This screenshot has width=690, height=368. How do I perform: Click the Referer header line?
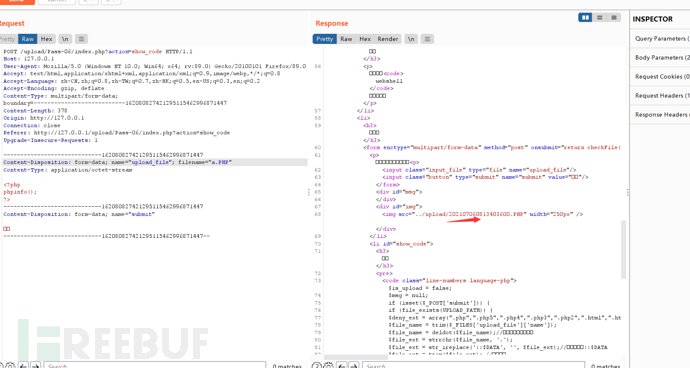pyautogui.click(x=117, y=132)
